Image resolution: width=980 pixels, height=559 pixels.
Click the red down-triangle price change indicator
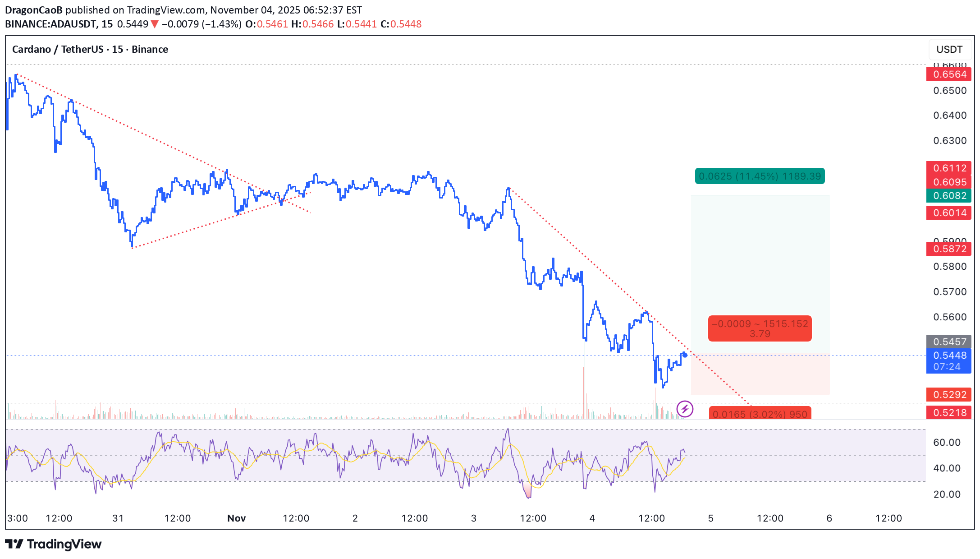point(155,24)
